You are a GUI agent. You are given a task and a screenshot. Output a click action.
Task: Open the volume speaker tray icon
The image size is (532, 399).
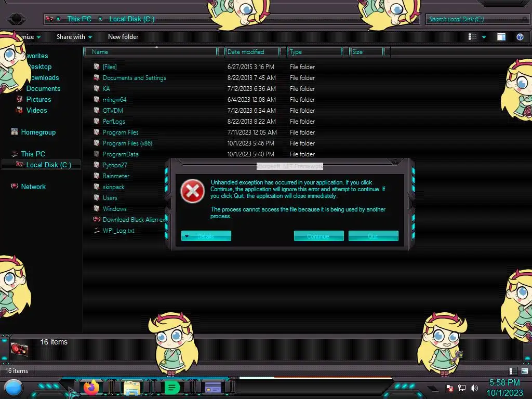click(474, 388)
